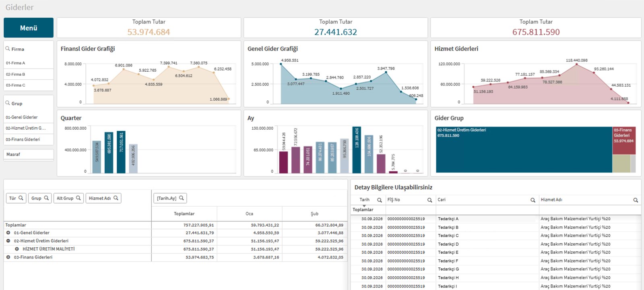Expand the 01-Genel Giderler pivot row

point(8,233)
